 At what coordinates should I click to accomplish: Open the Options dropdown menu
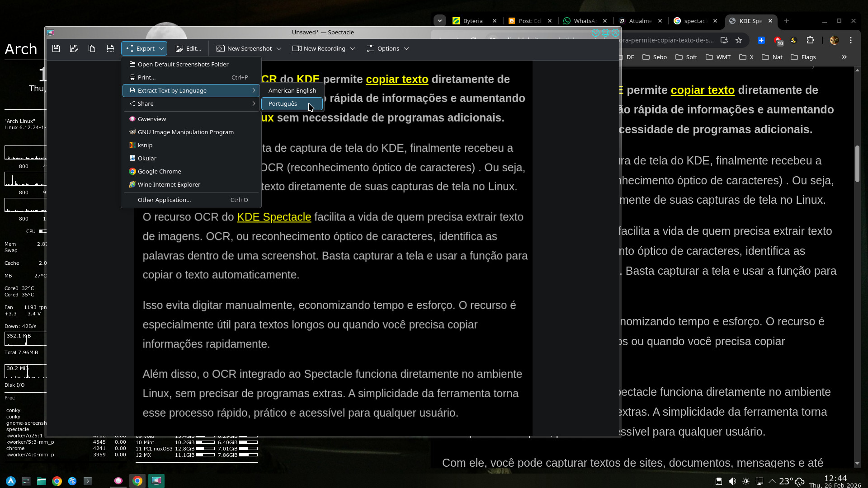(x=388, y=48)
